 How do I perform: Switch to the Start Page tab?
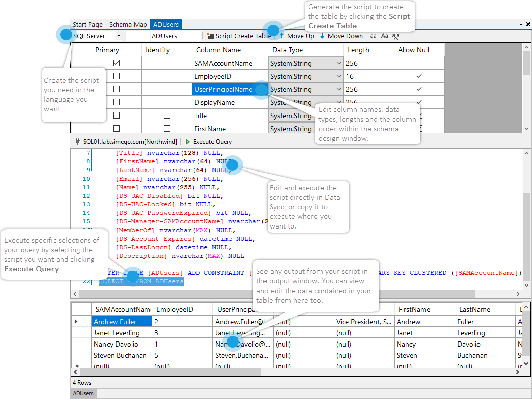[x=87, y=24]
